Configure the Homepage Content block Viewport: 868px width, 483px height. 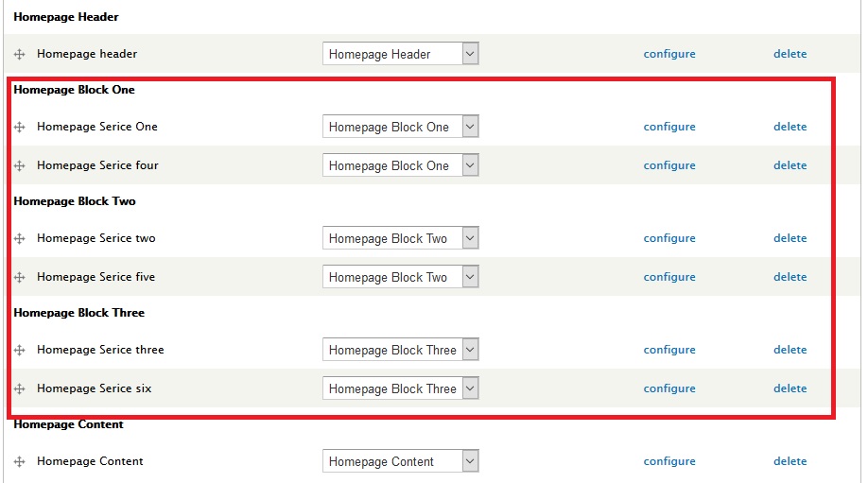click(669, 461)
